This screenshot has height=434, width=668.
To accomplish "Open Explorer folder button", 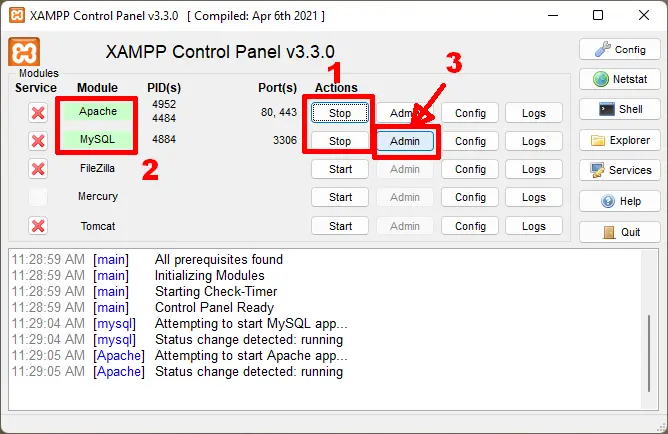I will 619,140.
